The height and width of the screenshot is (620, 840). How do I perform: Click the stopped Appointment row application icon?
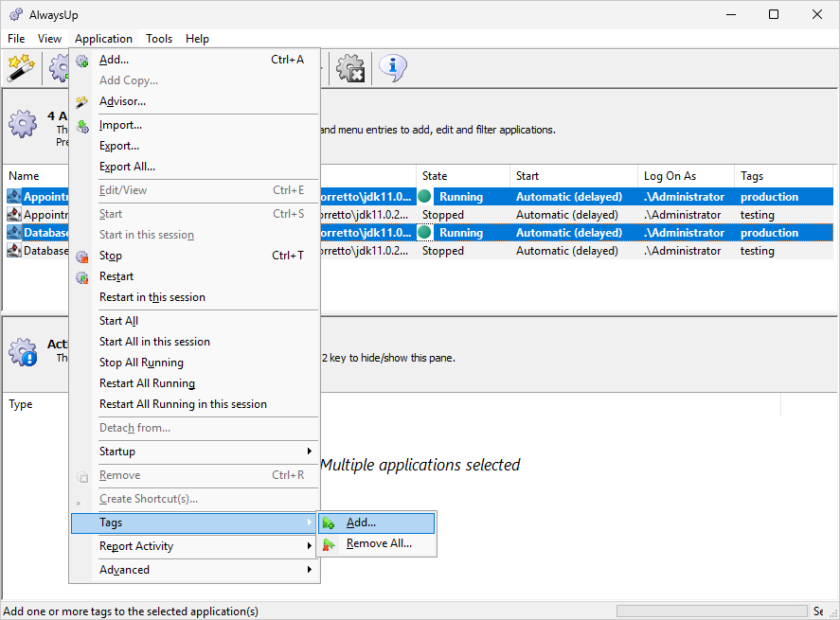14,214
